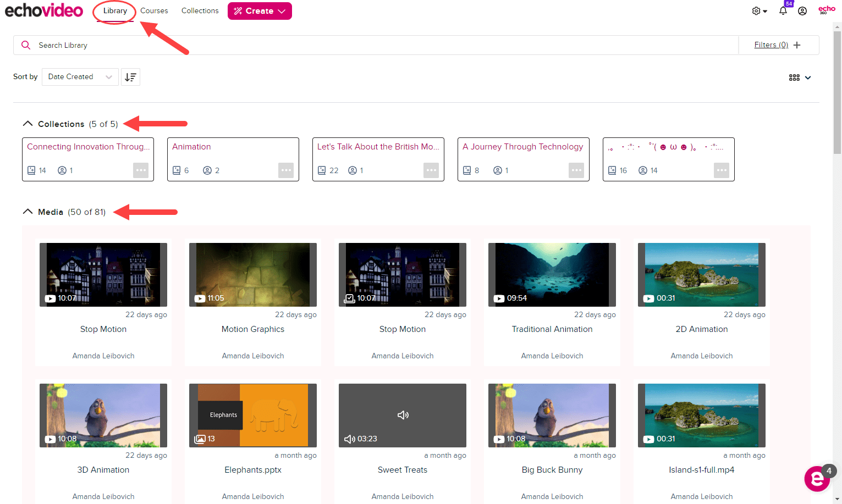Click Amanda Leibovich under 2D Animation
Screen dimensions: 842x504
[702, 356]
